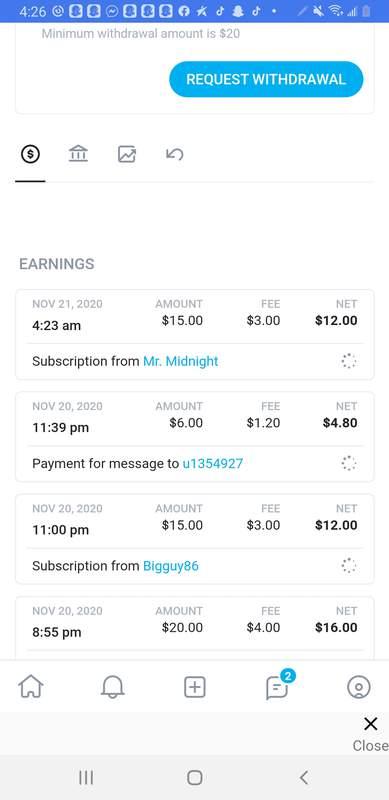
Task: Tap pending status icon for Mr. Midnight subscription
Action: [x=349, y=361]
